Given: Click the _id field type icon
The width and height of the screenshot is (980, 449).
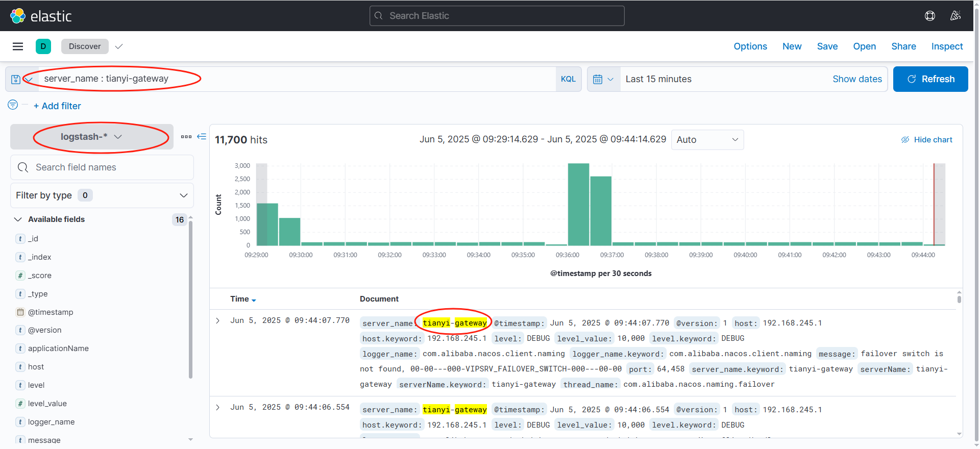Looking at the screenshot, I should pos(20,239).
